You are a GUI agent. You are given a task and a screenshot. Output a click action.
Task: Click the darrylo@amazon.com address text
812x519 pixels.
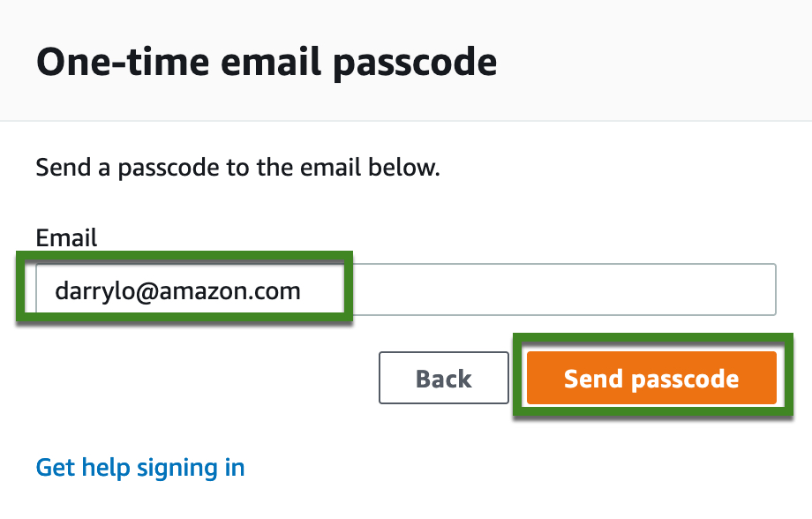(177, 290)
